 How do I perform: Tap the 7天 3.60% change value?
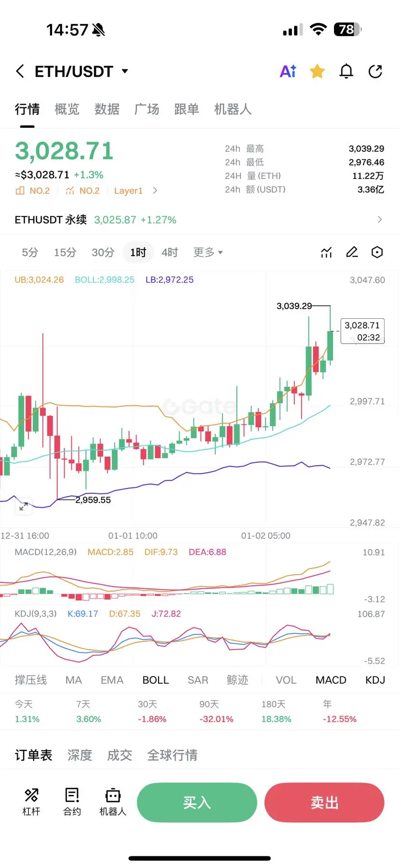pyautogui.click(x=89, y=719)
